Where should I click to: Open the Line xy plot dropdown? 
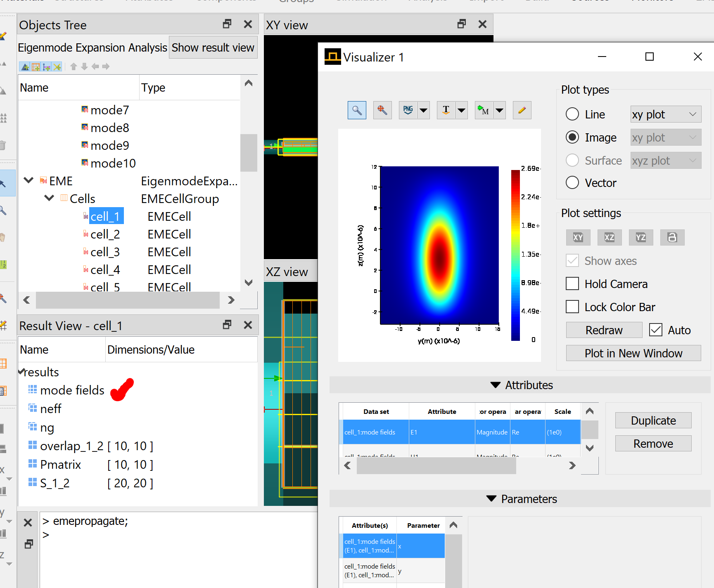click(x=666, y=114)
